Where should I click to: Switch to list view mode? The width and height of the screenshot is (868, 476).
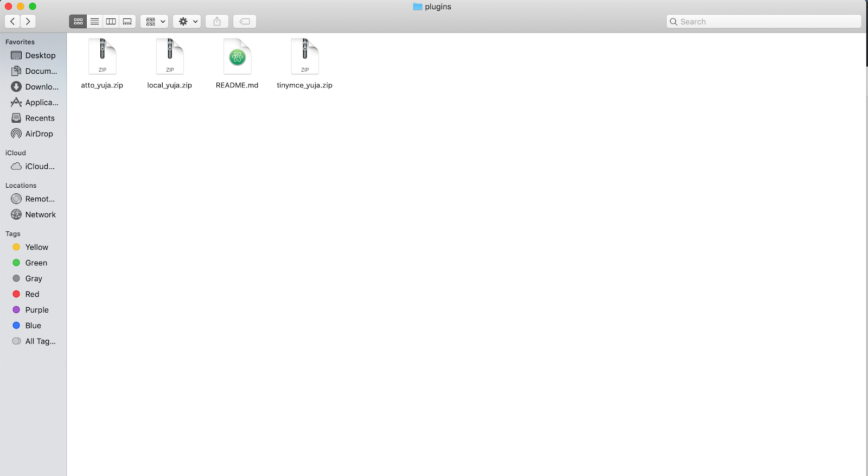(x=94, y=22)
